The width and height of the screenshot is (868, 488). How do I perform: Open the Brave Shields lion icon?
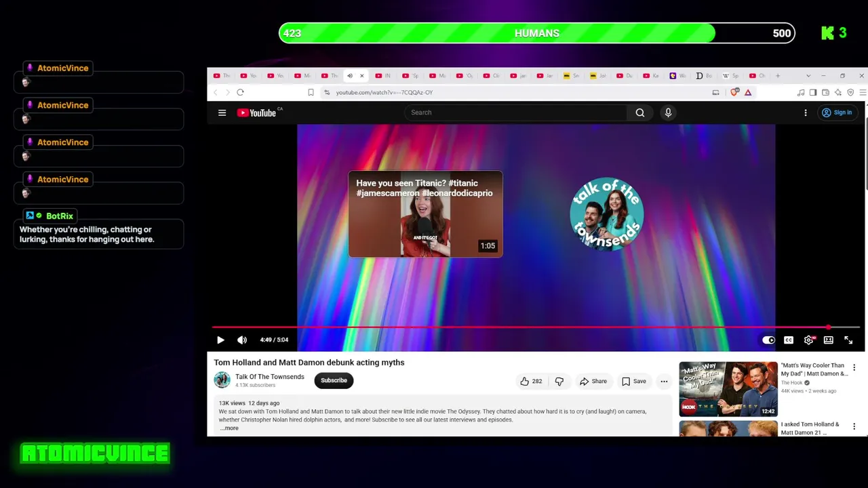click(734, 92)
